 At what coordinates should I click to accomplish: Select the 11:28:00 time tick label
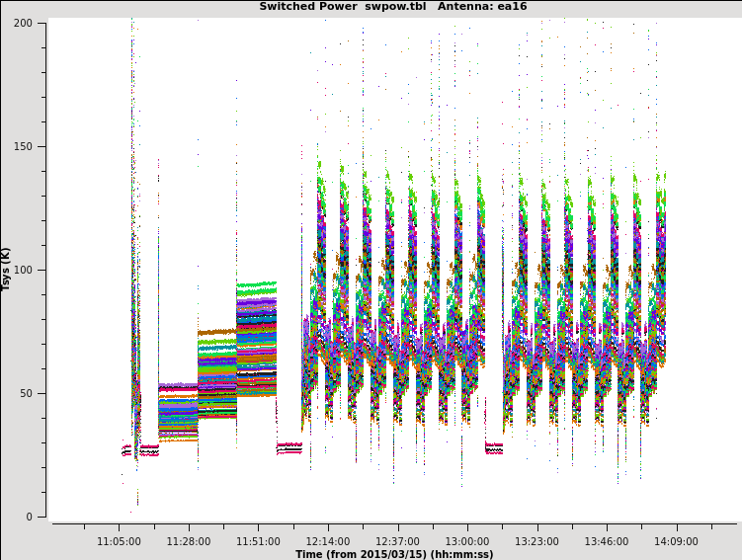pyautogui.click(x=188, y=541)
